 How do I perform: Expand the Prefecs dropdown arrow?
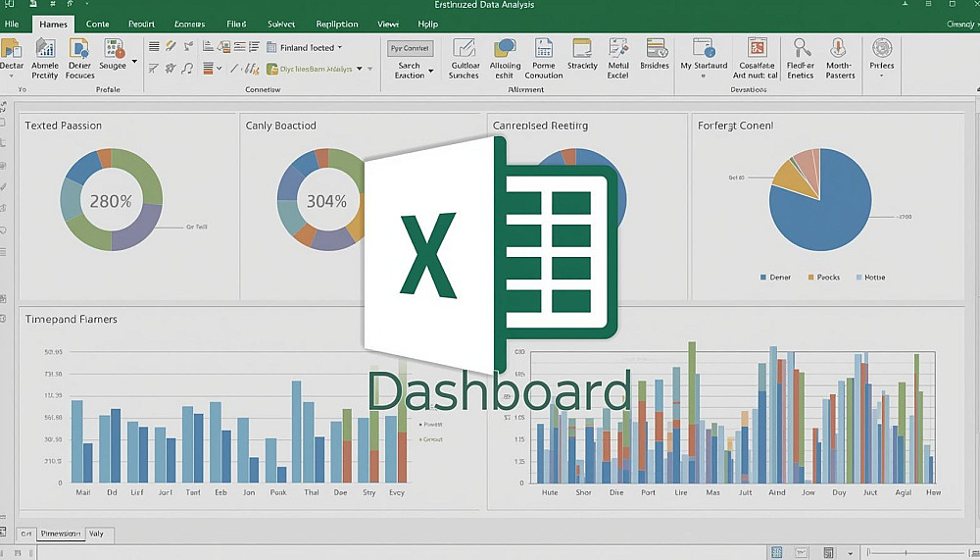point(882,76)
